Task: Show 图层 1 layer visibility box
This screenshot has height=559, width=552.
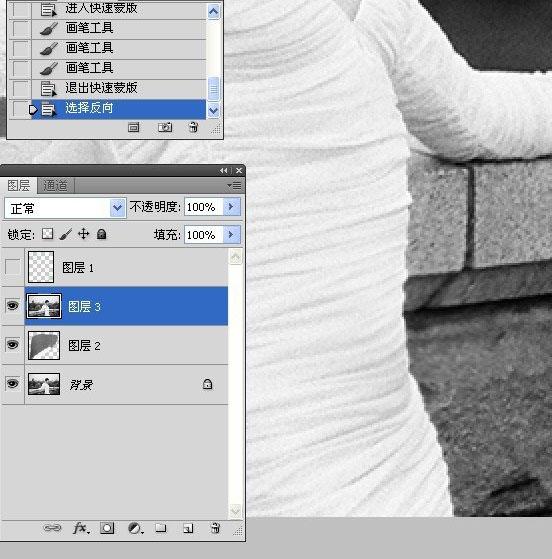Action: [x=12, y=267]
